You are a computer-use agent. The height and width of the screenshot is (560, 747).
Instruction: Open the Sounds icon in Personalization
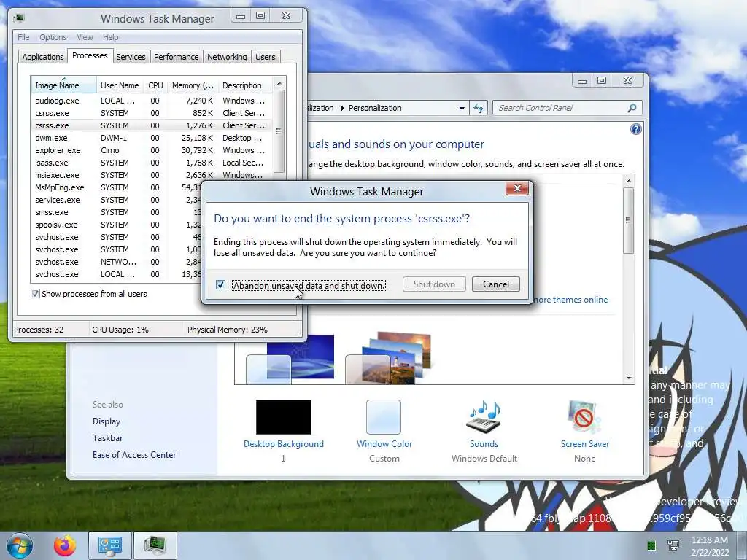pyautogui.click(x=484, y=416)
